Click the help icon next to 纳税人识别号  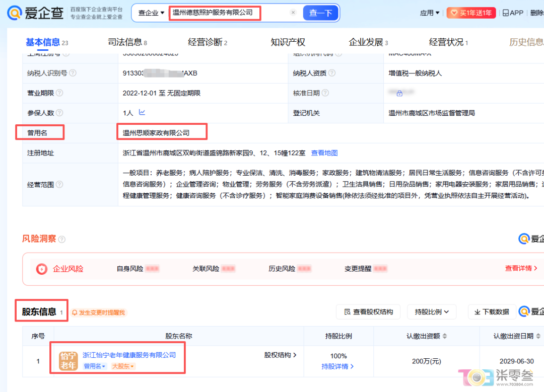73,73
